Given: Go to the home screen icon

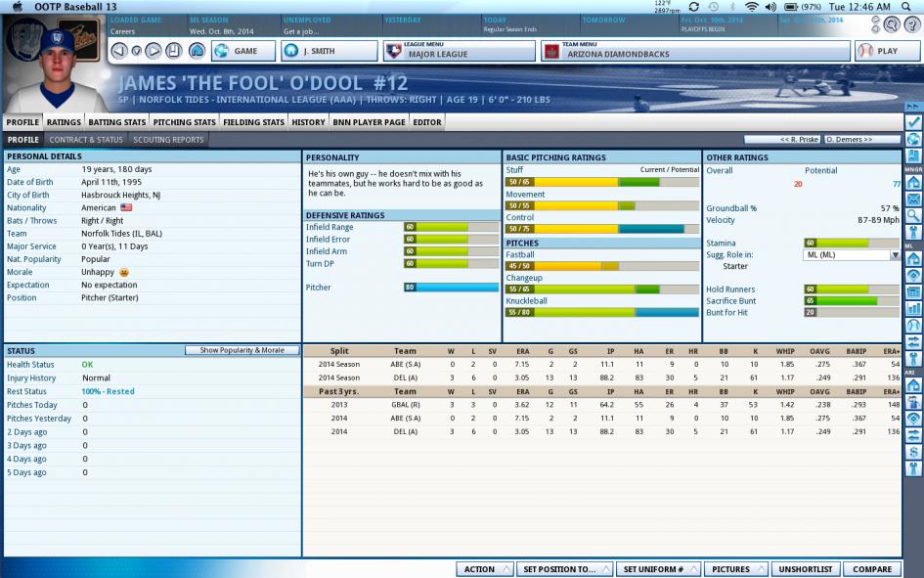Looking at the screenshot, I should click(x=197, y=51).
